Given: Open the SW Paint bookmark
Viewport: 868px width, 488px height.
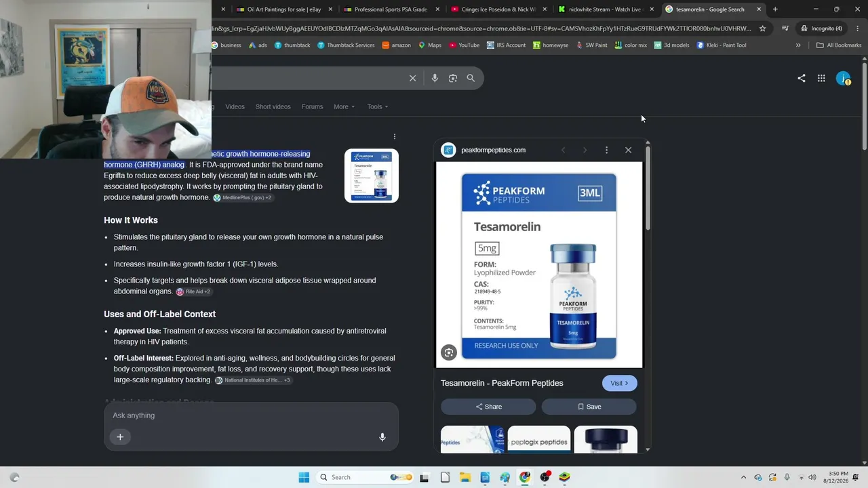Looking at the screenshot, I should click(x=591, y=45).
